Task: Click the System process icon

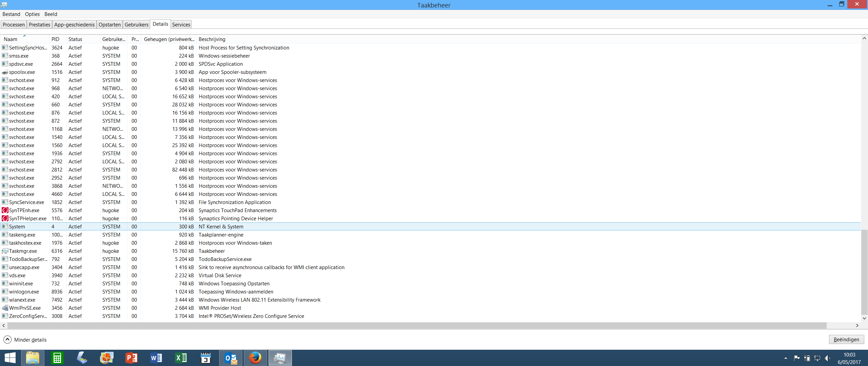Action: [x=5, y=227]
